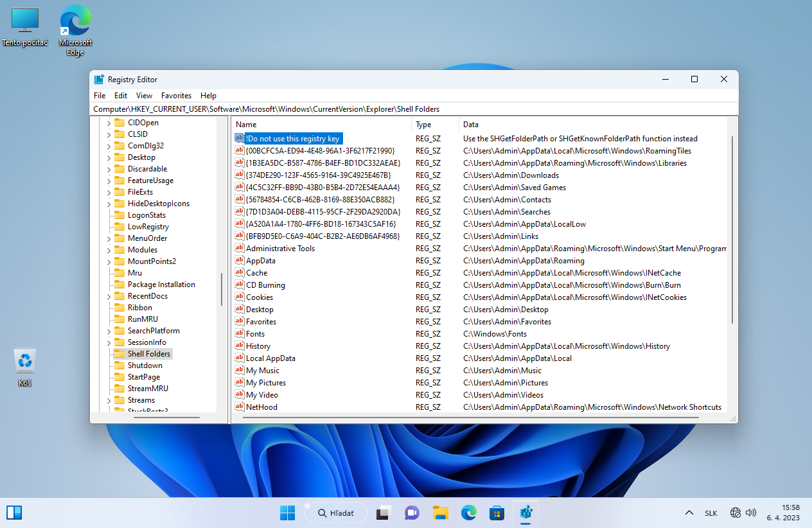Click the registry path address bar
Viewport: 812px width, 528px height.
(411, 109)
